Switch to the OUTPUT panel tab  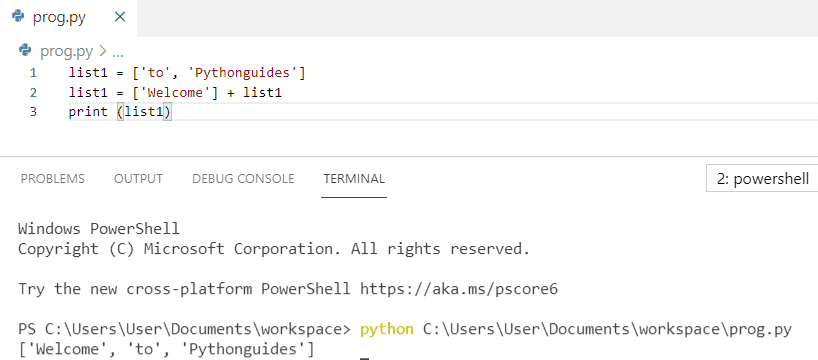point(138,179)
